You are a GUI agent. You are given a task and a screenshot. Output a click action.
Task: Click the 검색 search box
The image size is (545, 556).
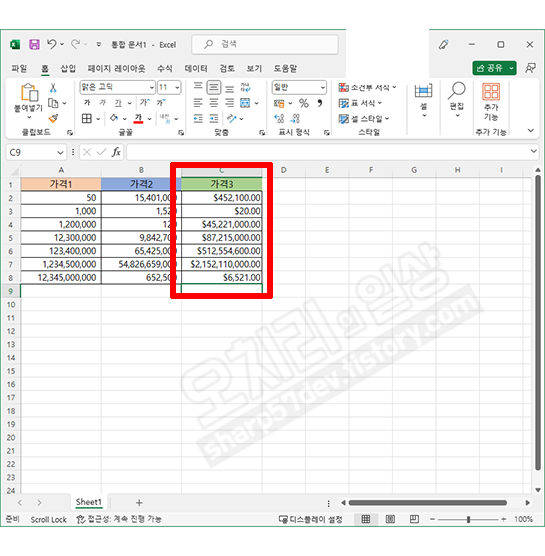tap(265, 44)
